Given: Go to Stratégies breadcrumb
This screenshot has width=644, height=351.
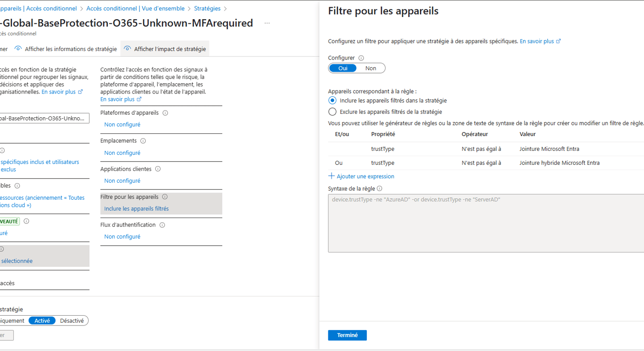Looking at the screenshot, I should pos(208,9).
